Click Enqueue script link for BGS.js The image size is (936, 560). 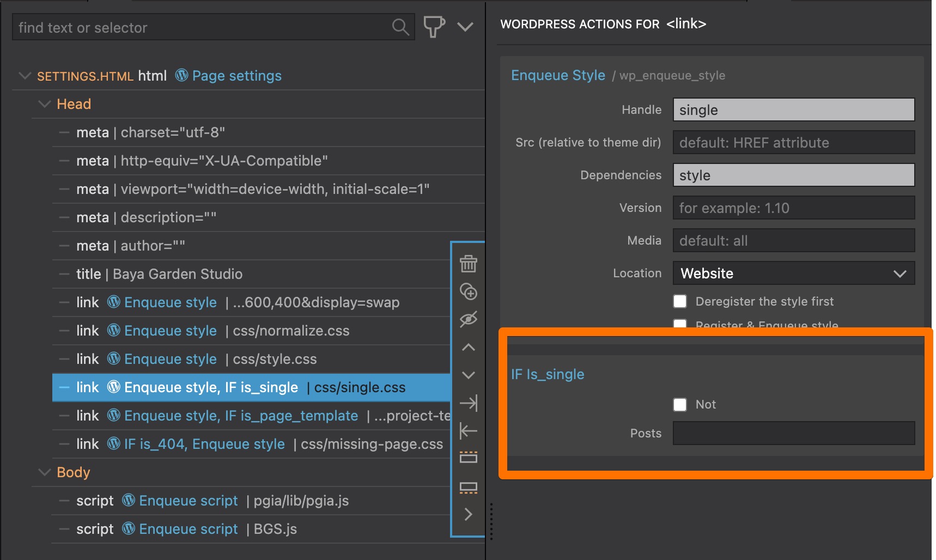(189, 529)
